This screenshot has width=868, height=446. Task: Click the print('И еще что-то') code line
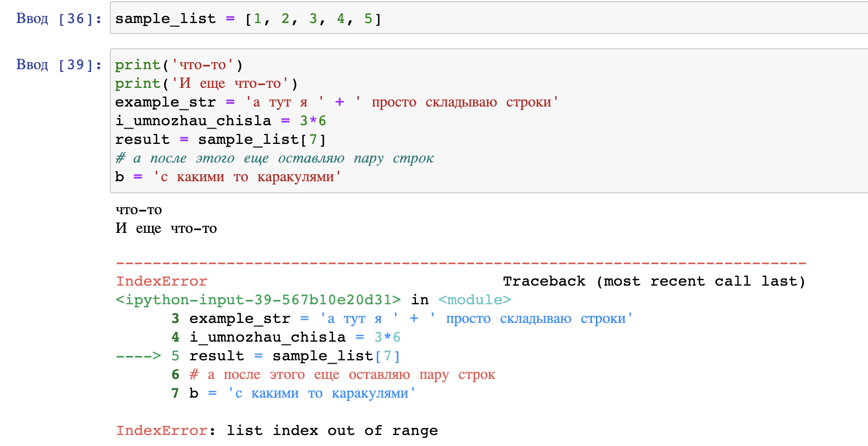coord(206,83)
